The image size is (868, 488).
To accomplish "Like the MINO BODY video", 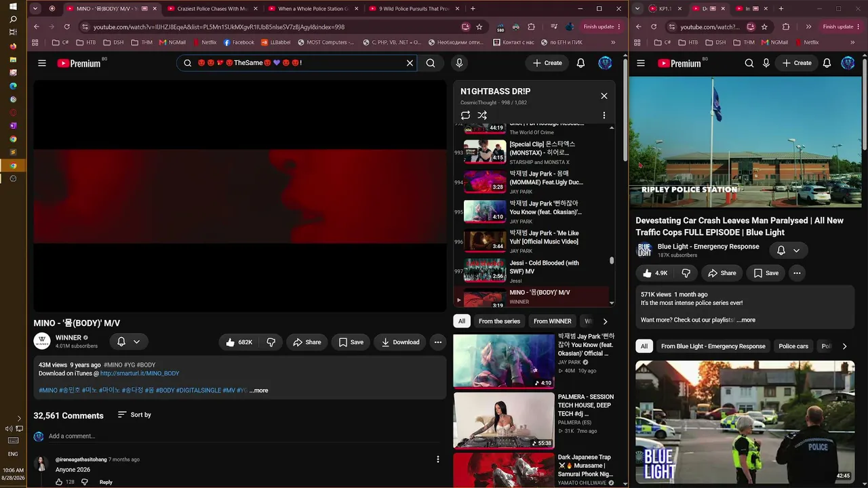I will 239,342.
